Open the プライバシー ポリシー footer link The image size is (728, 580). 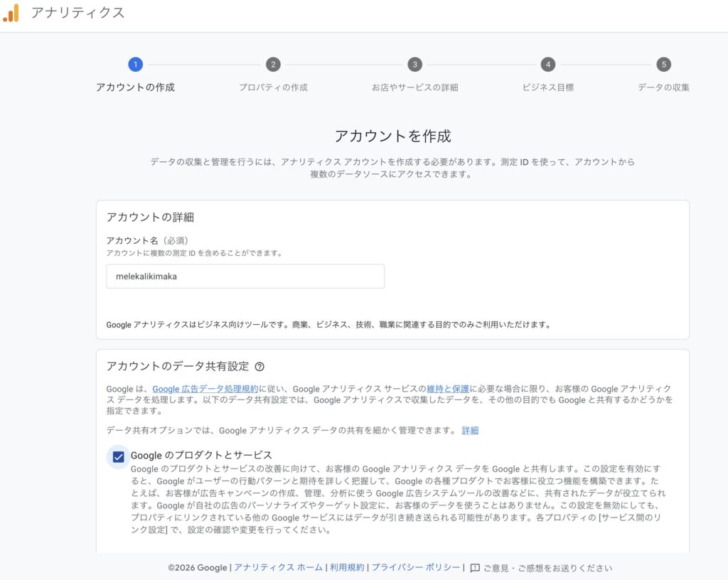coord(416,568)
